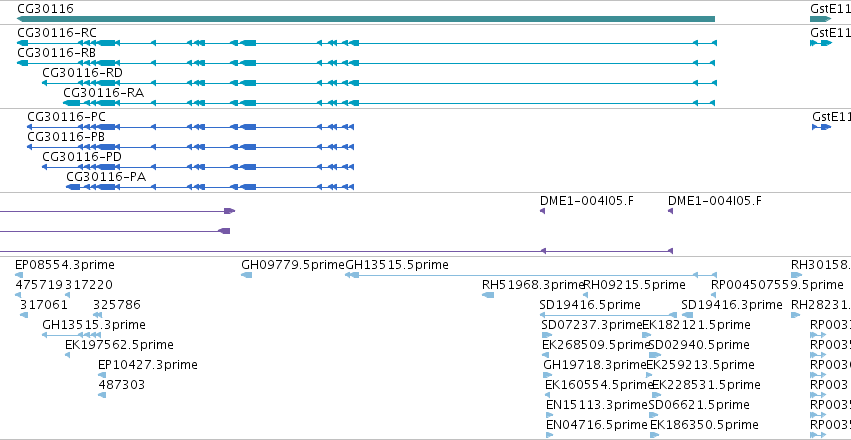Click the feature glyph under GH09779.5prime
This screenshot has height=440, width=851.
click(x=246, y=275)
